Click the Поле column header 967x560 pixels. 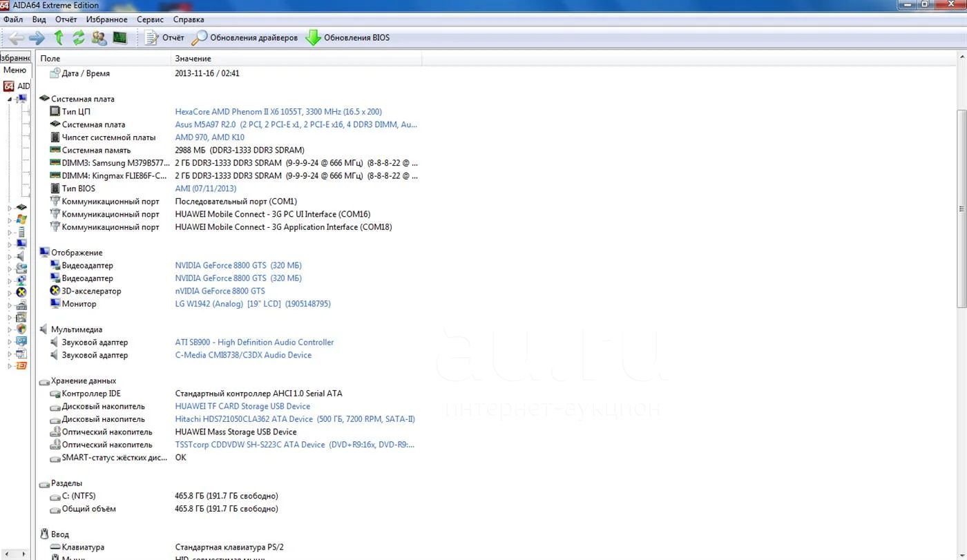[x=104, y=59]
